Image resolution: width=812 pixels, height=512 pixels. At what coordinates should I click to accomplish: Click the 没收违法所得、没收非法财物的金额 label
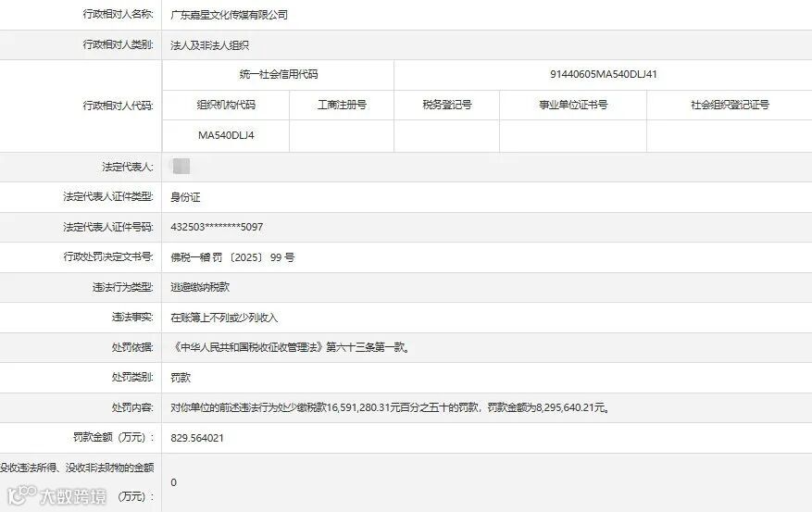[x=77, y=482]
